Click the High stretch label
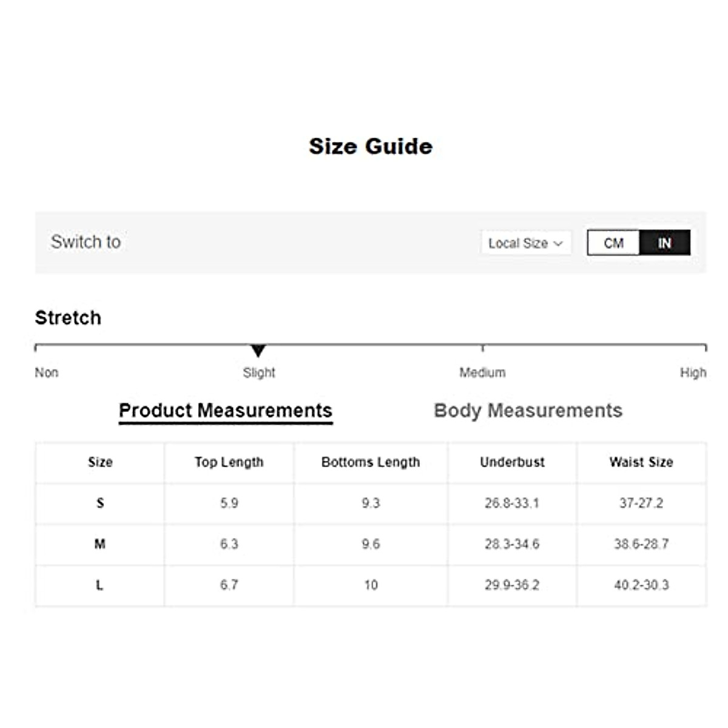This screenshot has height=728, width=728. coord(693,372)
